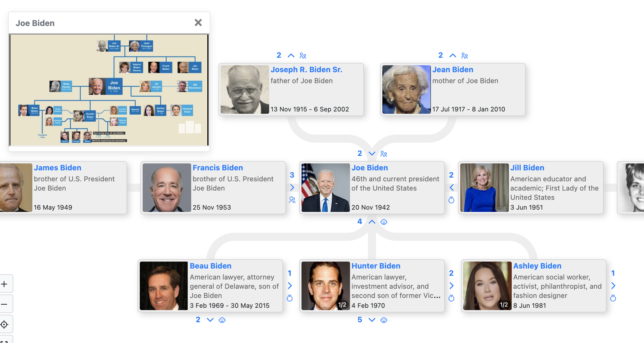The height and width of the screenshot is (343, 644).
Task: Open Jill Biden name link
Action: pos(527,168)
